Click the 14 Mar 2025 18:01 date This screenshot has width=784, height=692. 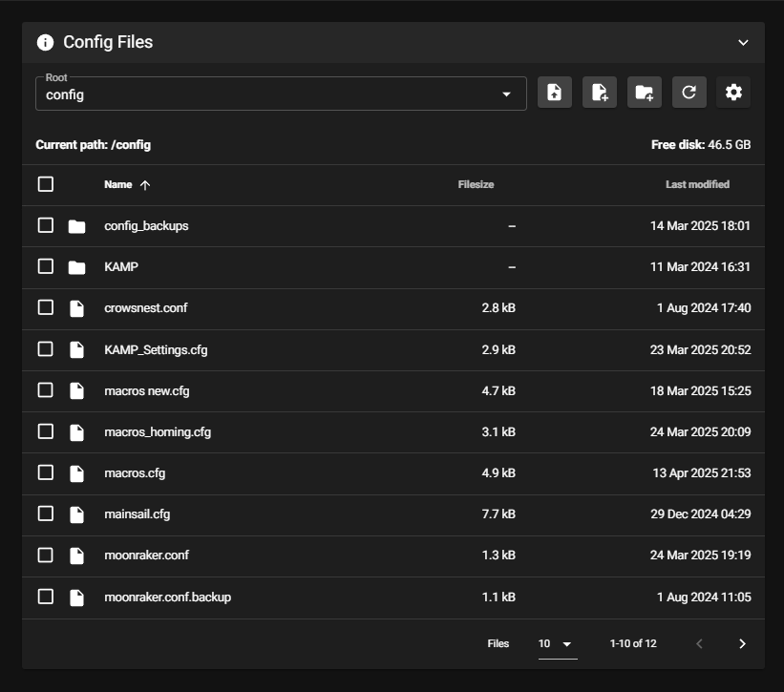701,226
